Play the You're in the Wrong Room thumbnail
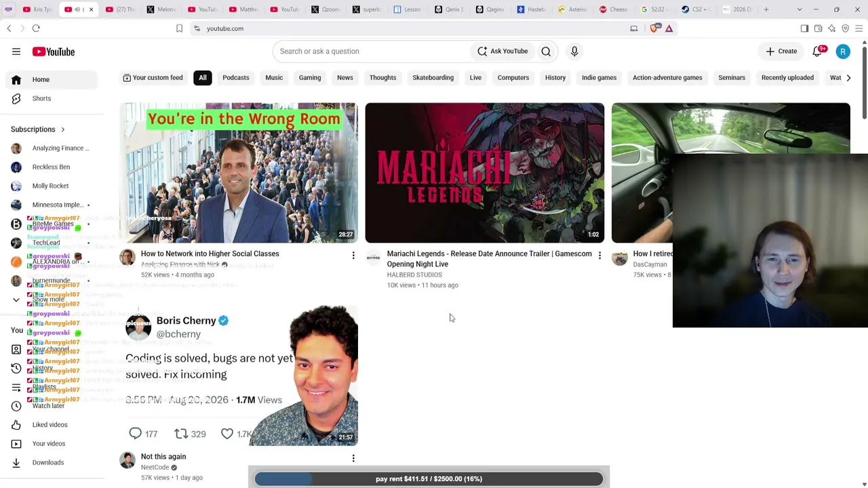Viewport: 868px width, 488px height. coord(239,173)
